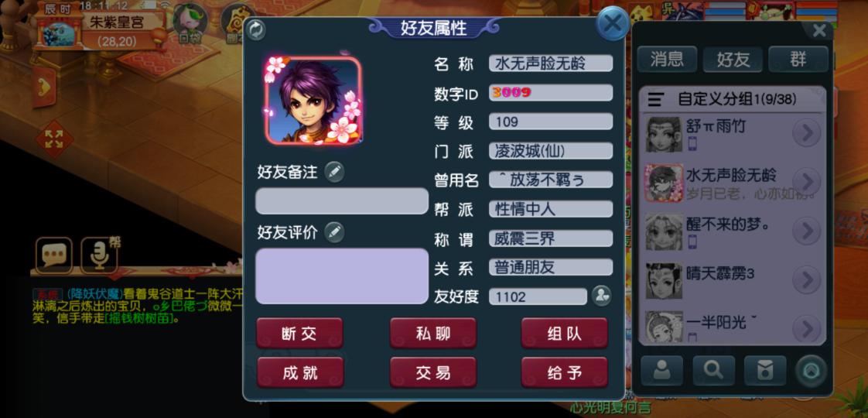Switch to the 群 tab

coord(798,60)
